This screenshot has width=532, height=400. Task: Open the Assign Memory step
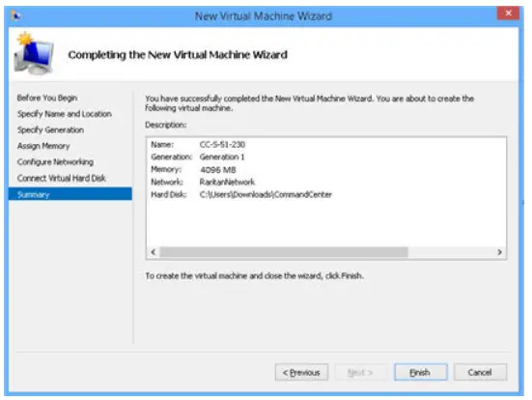pos(43,146)
